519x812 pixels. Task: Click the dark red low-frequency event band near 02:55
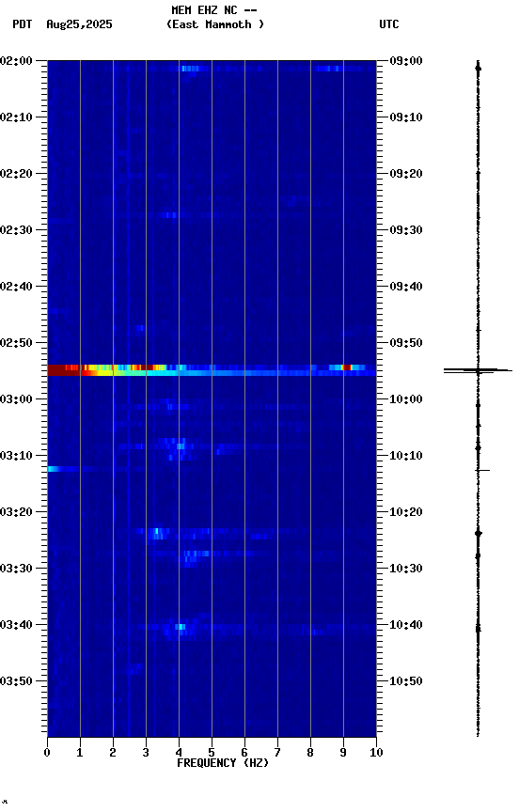point(64,369)
